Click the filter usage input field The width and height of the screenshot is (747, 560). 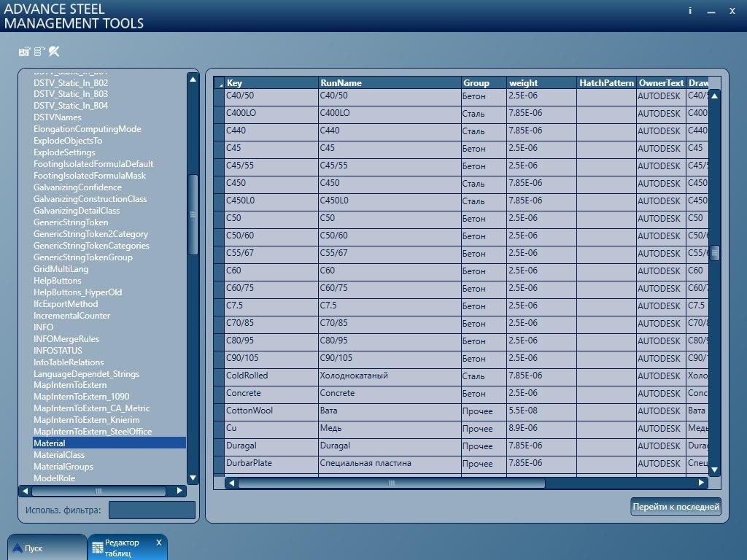pyautogui.click(x=152, y=510)
